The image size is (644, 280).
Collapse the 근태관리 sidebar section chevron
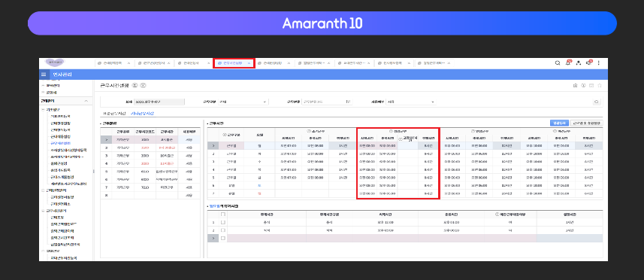[86, 101]
